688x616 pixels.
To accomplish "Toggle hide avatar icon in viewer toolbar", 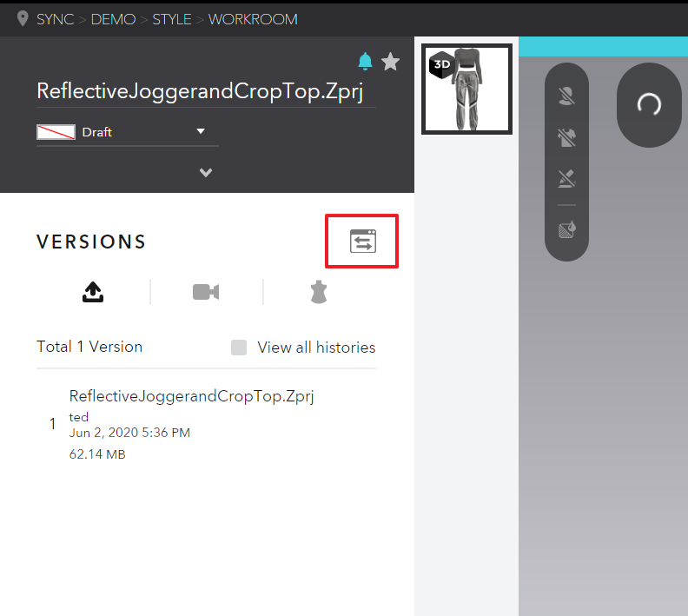I will click(566, 96).
